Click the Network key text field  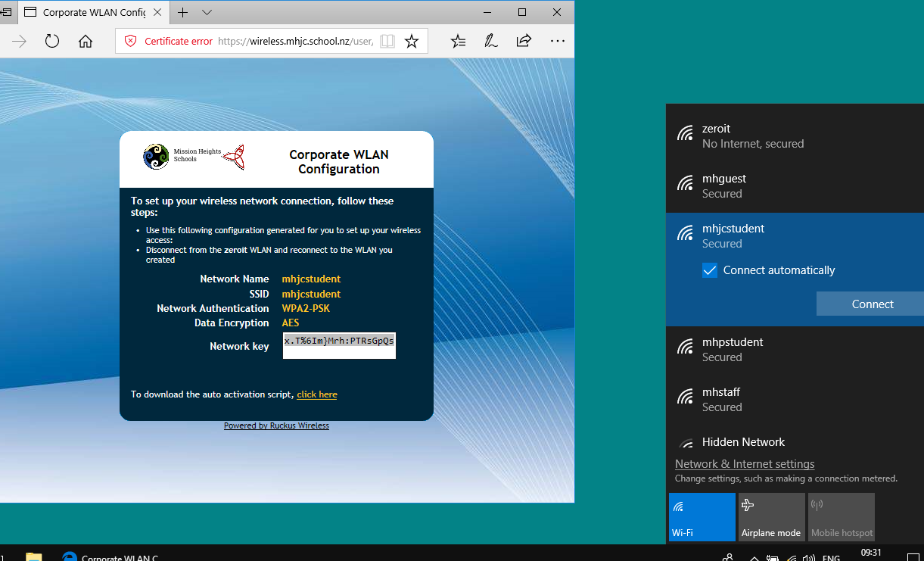339,345
